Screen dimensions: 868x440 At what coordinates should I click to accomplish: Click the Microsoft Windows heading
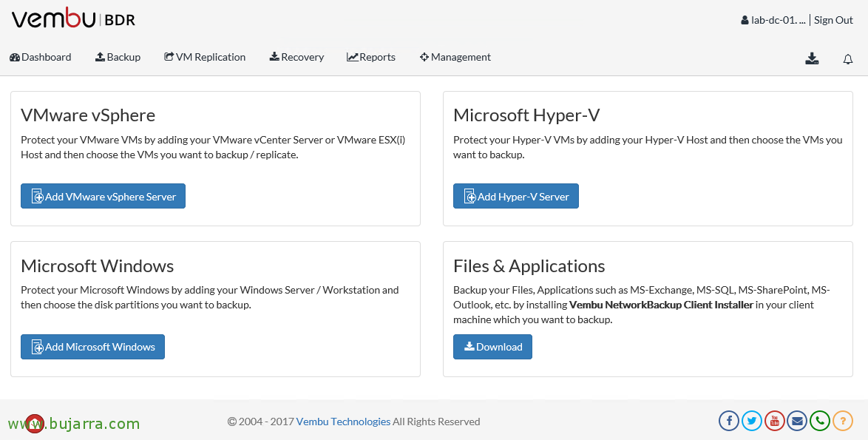(x=98, y=265)
